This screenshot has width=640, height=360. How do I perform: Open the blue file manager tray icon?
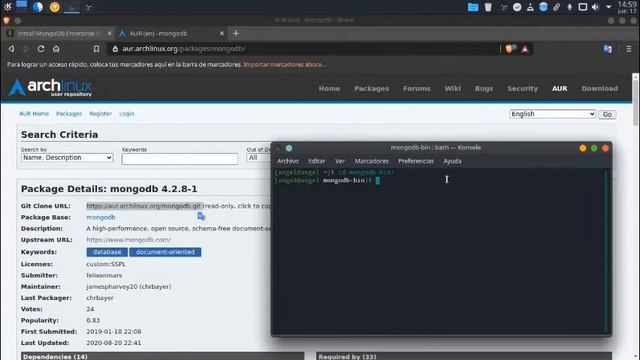click(473, 7)
